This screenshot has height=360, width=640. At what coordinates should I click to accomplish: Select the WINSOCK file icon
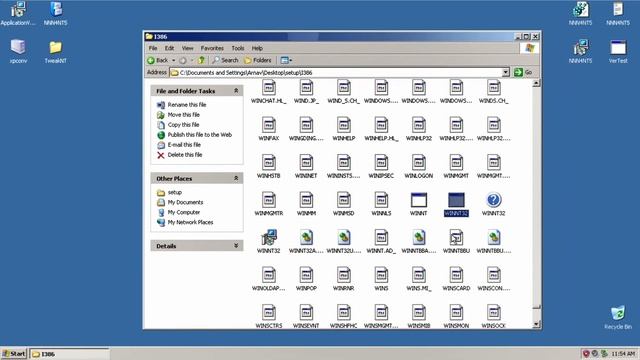tap(493, 313)
